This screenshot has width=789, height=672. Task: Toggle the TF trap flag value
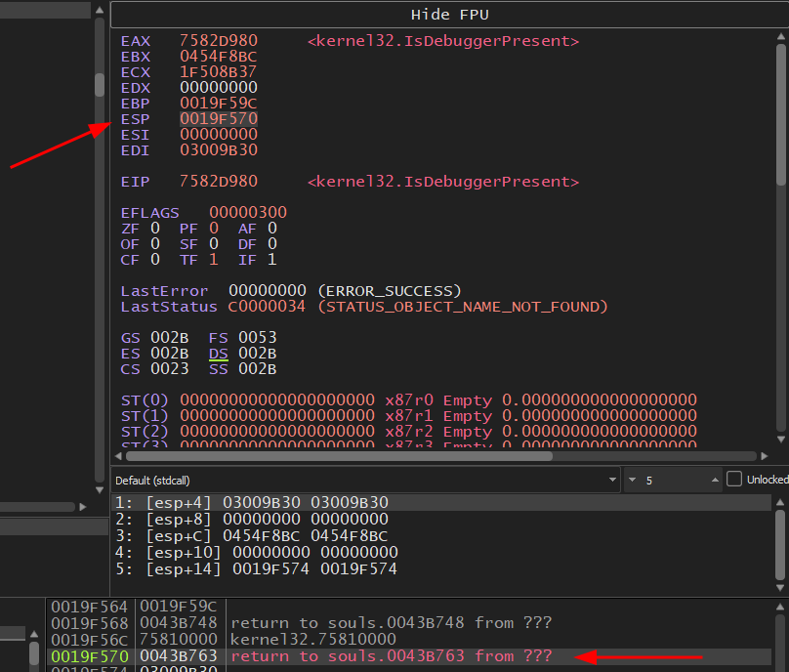coord(214,260)
